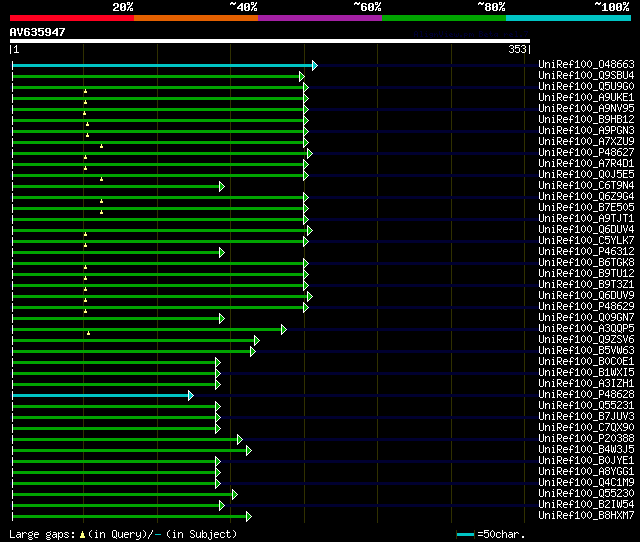Click the red 20% identity legend segment

pyautogui.click(x=72, y=18)
